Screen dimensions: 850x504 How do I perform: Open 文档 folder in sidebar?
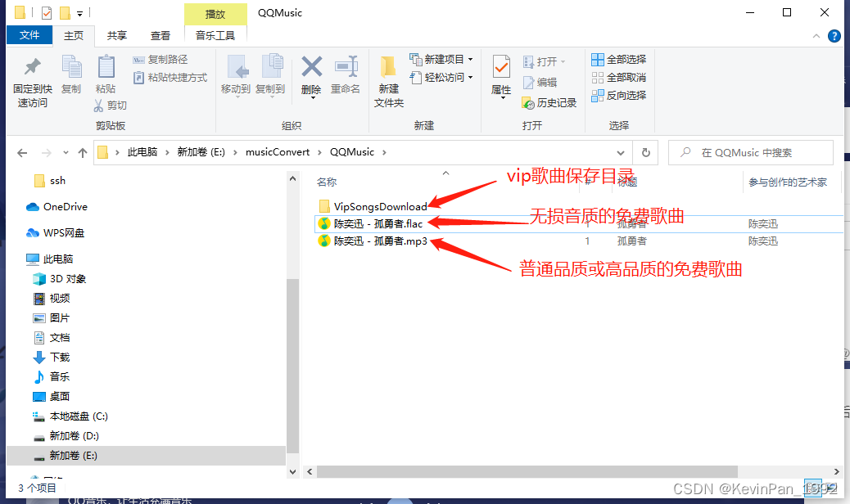click(x=52, y=338)
